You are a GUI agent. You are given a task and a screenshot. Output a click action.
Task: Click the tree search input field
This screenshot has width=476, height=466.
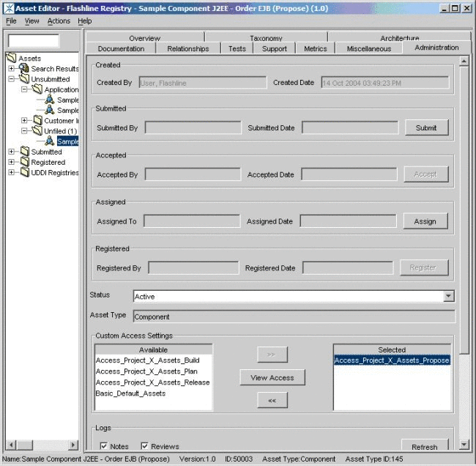33,41
